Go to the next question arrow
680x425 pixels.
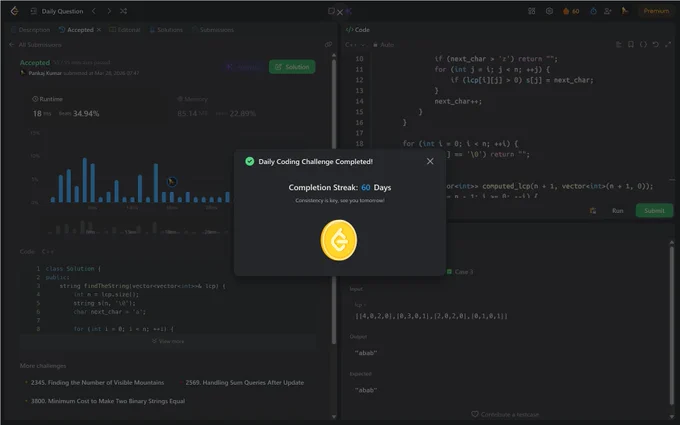(108, 11)
